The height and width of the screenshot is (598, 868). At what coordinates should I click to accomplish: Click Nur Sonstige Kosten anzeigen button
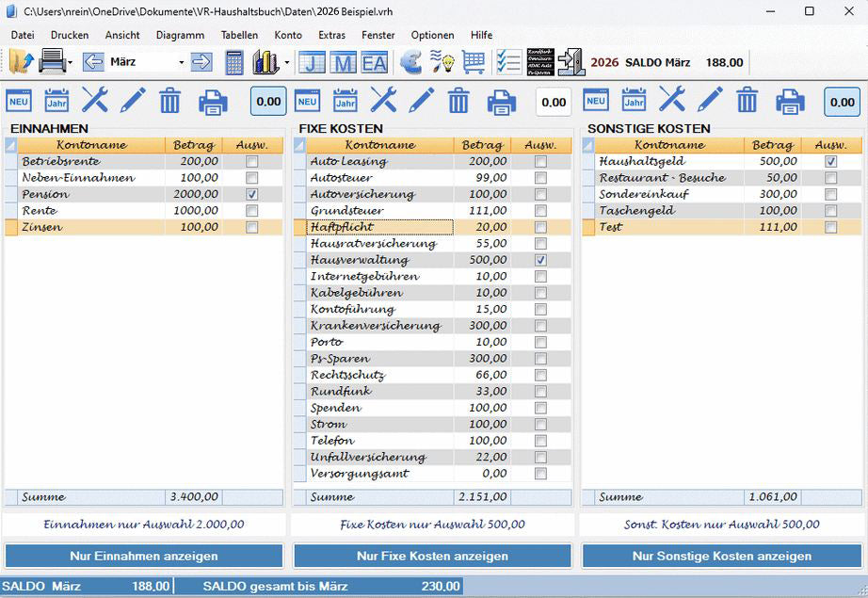coord(721,556)
